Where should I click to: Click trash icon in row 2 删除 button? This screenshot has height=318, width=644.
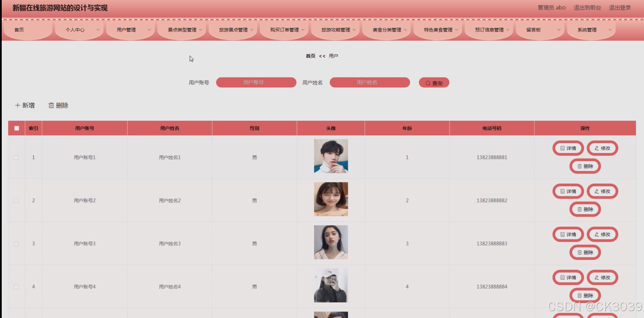(x=580, y=209)
